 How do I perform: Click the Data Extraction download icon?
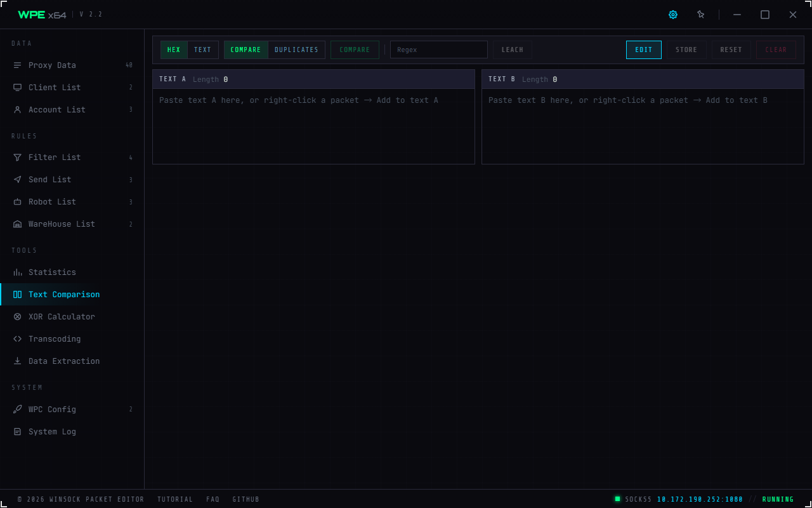click(x=18, y=361)
